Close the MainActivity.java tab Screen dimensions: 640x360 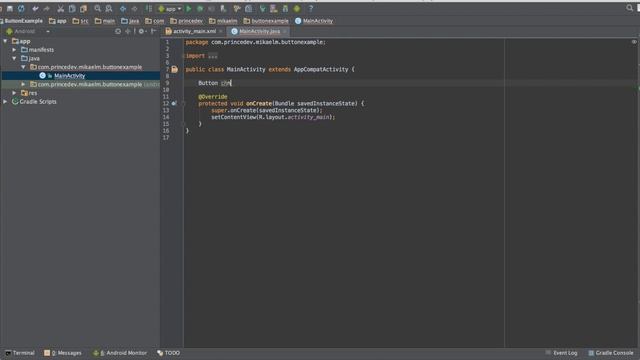tap(284, 31)
